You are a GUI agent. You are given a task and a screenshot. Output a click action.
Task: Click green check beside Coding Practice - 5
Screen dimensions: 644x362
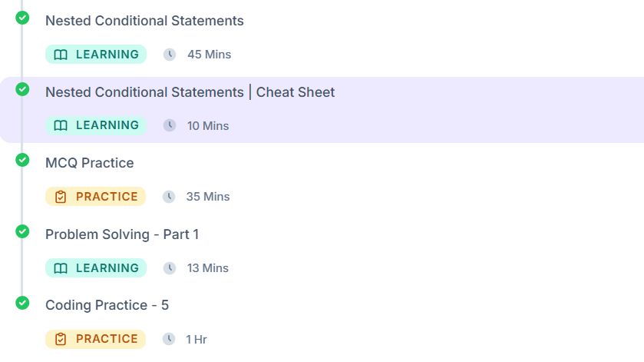[x=22, y=303]
